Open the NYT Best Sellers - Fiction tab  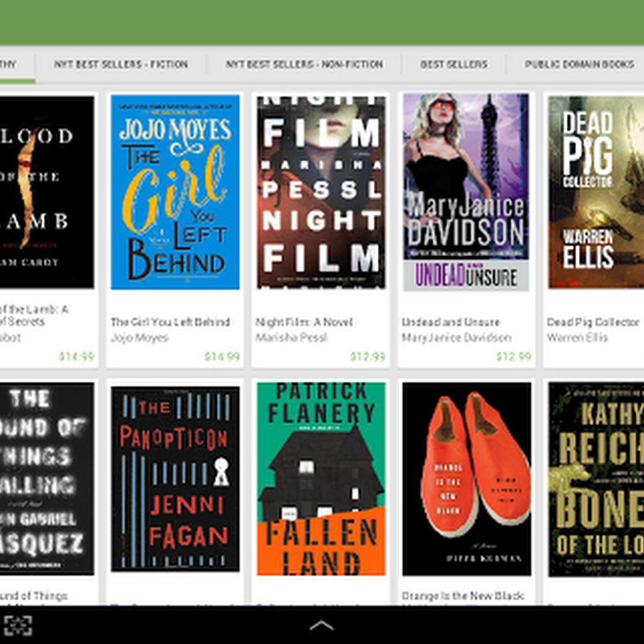[121, 64]
